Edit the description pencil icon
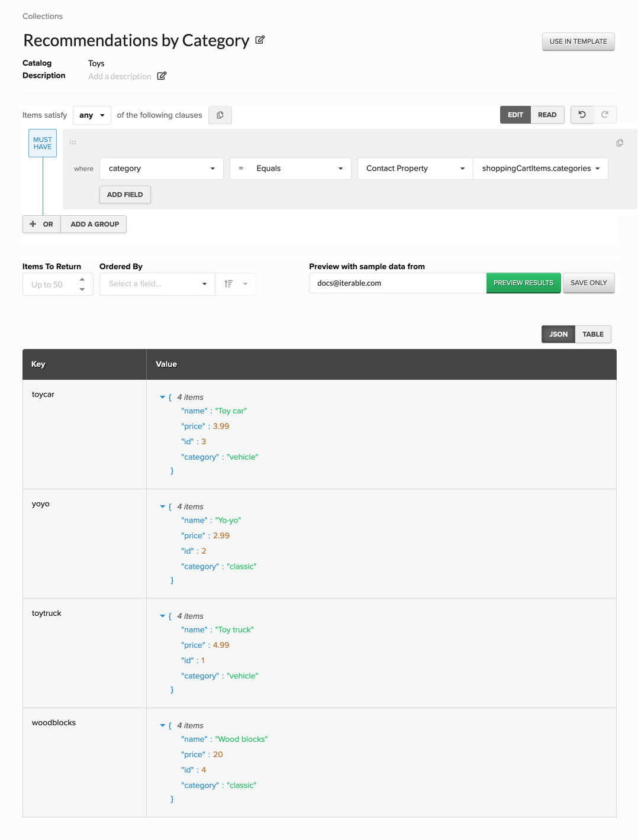Image resolution: width=638 pixels, height=840 pixels. click(x=162, y=76)
